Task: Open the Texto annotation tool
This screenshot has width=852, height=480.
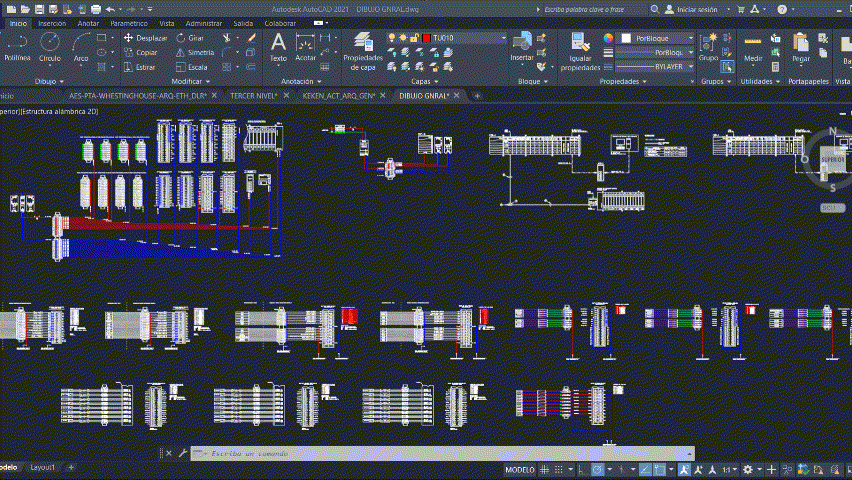Action: [278, 46]
